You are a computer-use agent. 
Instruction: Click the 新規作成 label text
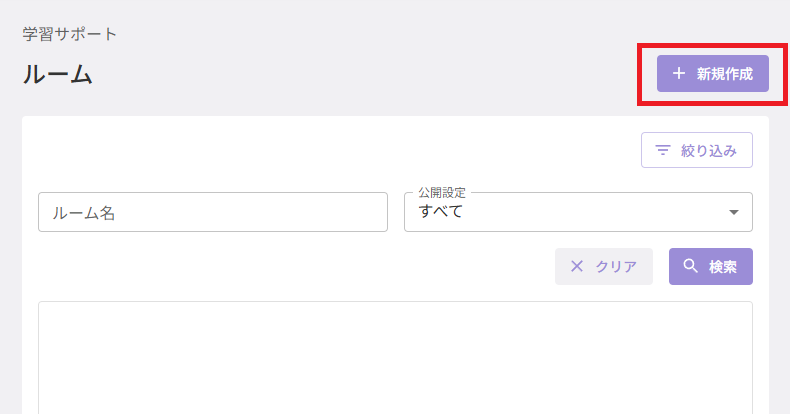725,74
